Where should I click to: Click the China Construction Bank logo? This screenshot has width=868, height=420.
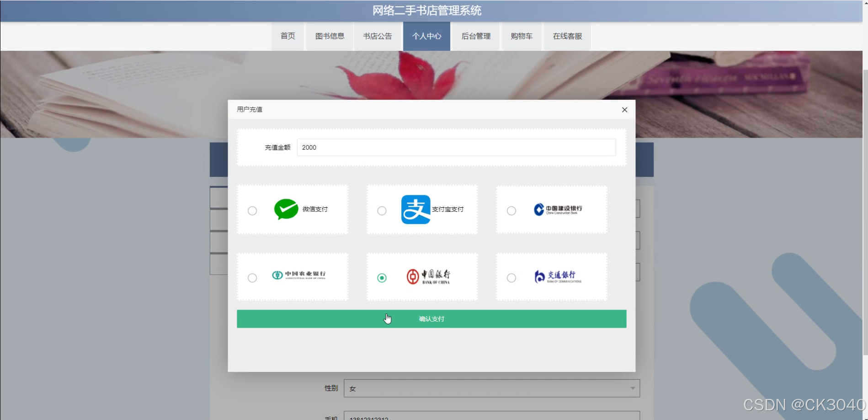558,210
